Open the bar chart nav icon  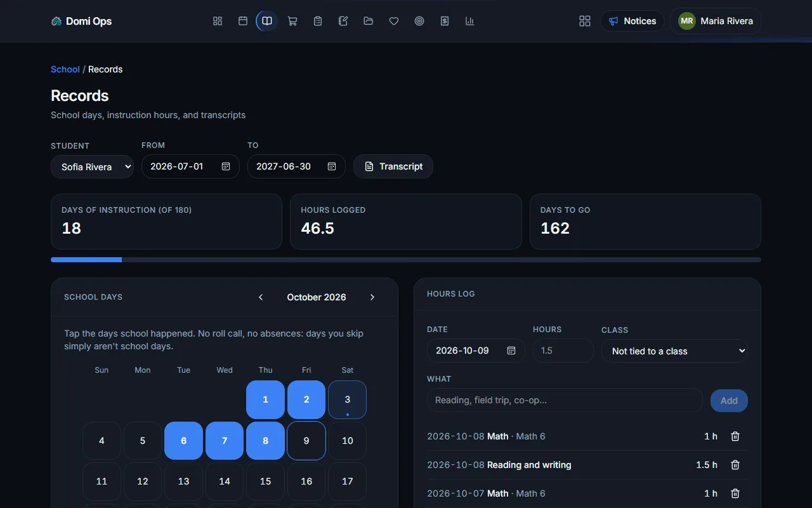click(470, 21)
